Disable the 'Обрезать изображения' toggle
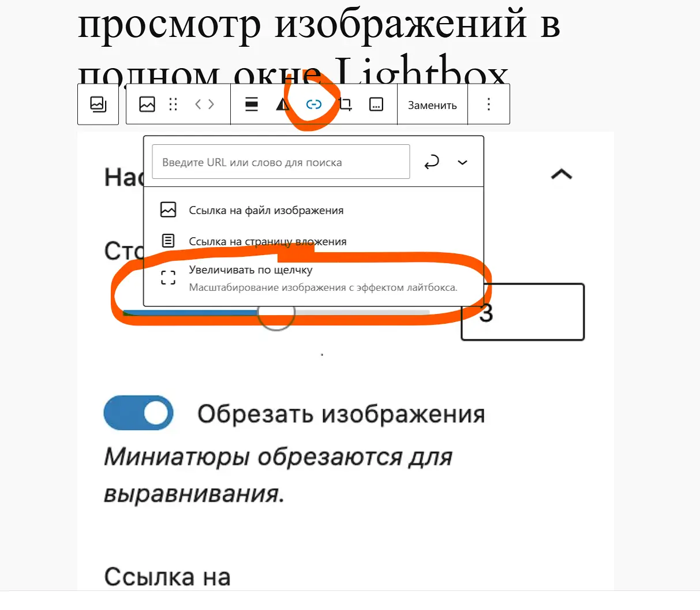700x610 pixels. [x=138, y=413]
